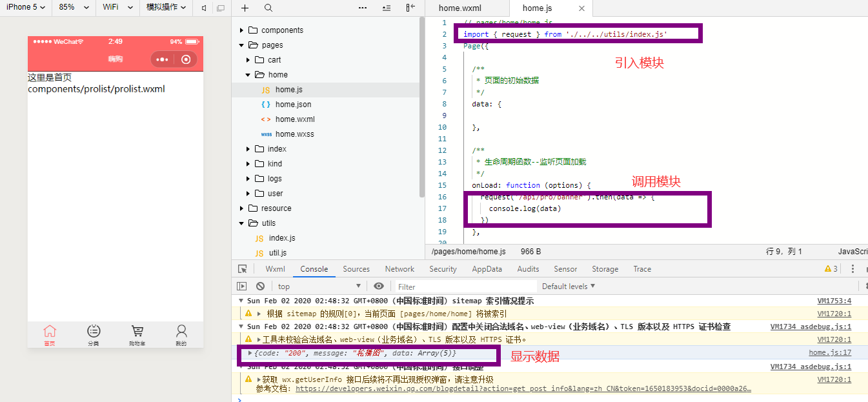Toggle console sidebar panel icon

[242, 286]
